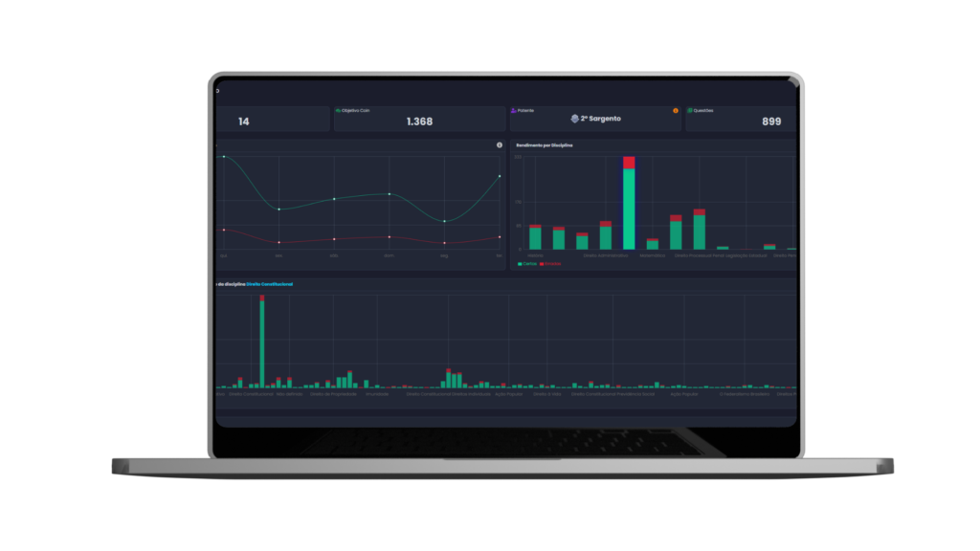
Task: Click the last point on the green line
Action: click(500, 176)
